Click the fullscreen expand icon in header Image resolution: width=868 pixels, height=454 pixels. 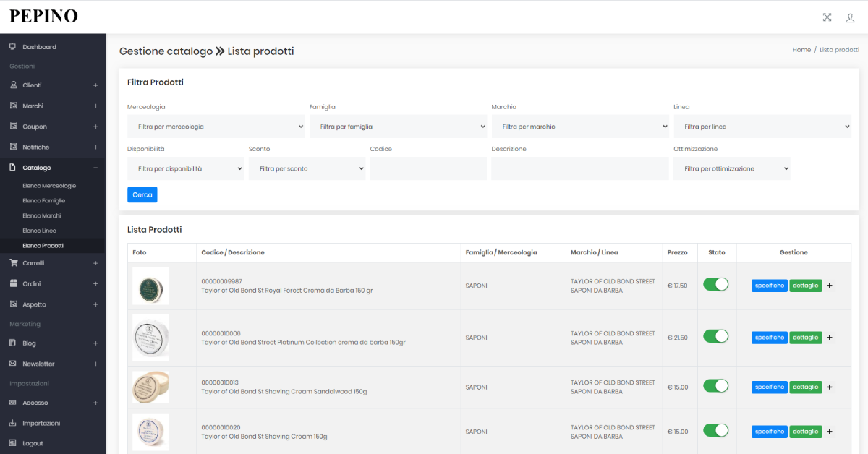827,17
